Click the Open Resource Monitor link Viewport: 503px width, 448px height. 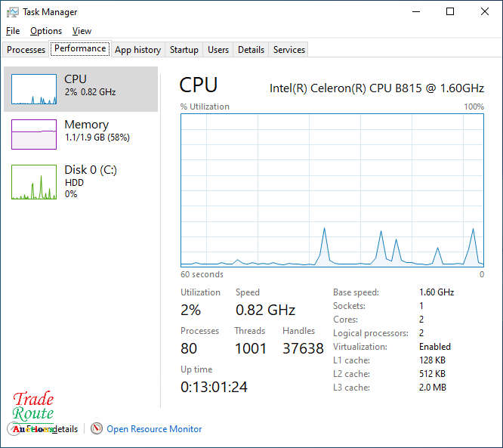click(154, 429)
